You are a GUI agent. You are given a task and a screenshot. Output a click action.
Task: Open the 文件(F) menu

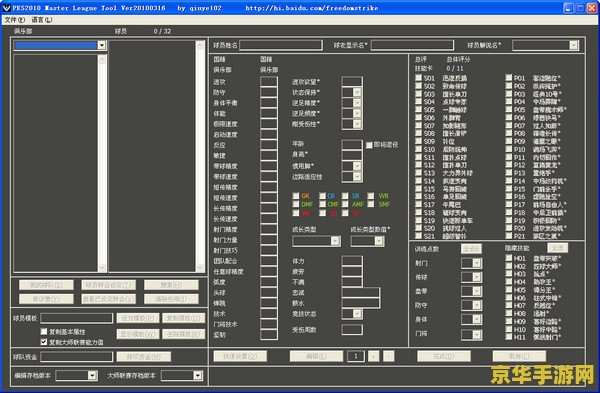point(15,20)
